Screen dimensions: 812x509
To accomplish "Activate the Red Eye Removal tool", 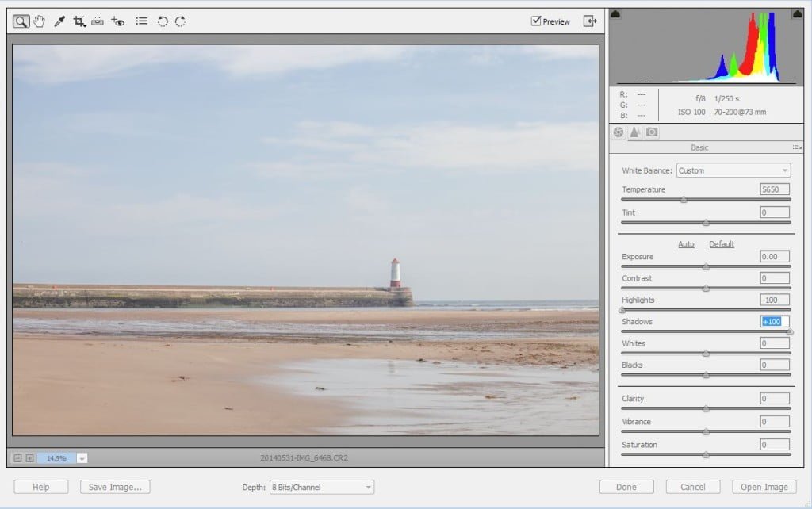I will coord(118,21).
